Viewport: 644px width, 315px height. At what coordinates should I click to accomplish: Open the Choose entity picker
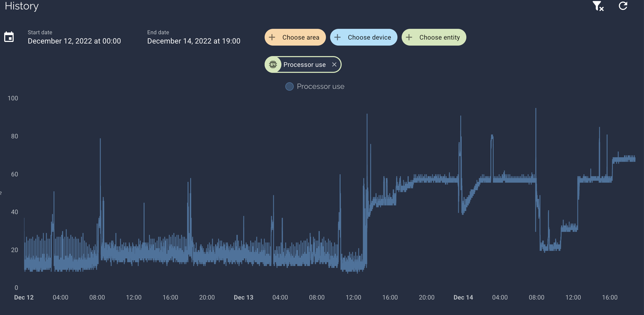(434, 37)
